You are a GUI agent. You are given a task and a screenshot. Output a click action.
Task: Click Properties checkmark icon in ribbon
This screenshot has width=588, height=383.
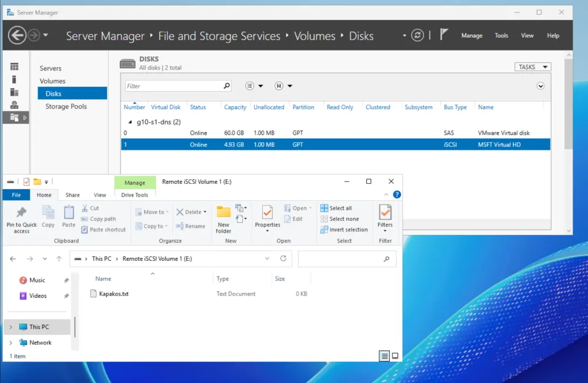[x=268, y=213]
